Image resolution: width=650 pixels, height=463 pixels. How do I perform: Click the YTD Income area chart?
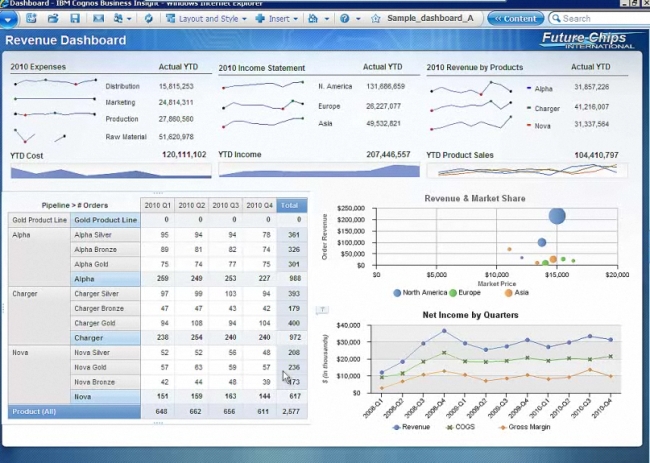pos(319,170)
